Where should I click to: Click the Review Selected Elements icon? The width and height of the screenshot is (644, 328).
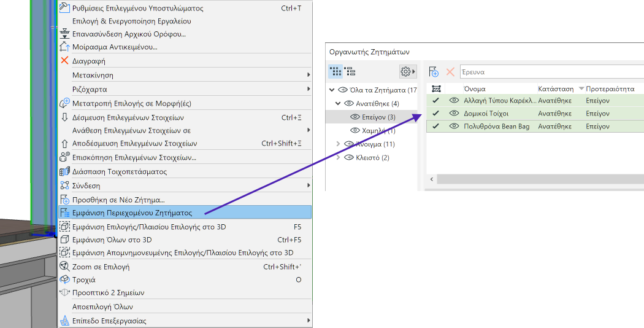point(64,157)
